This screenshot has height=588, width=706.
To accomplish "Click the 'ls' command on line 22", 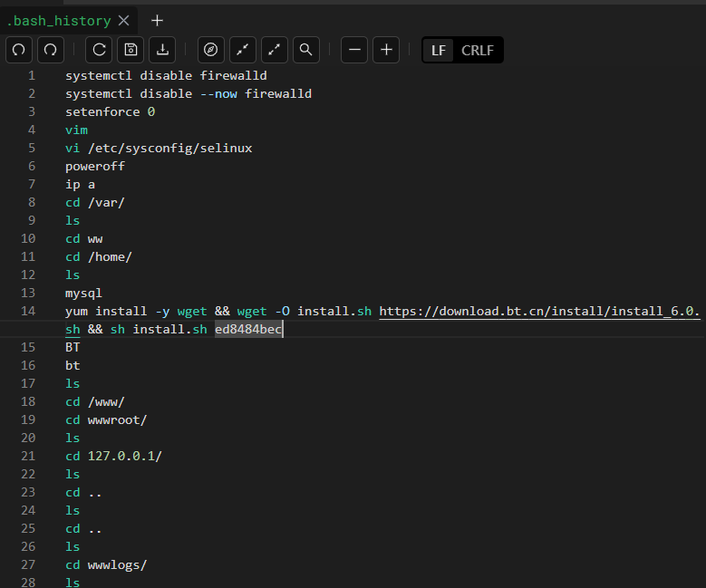I will pyautogui.click(x=73, y=475).
